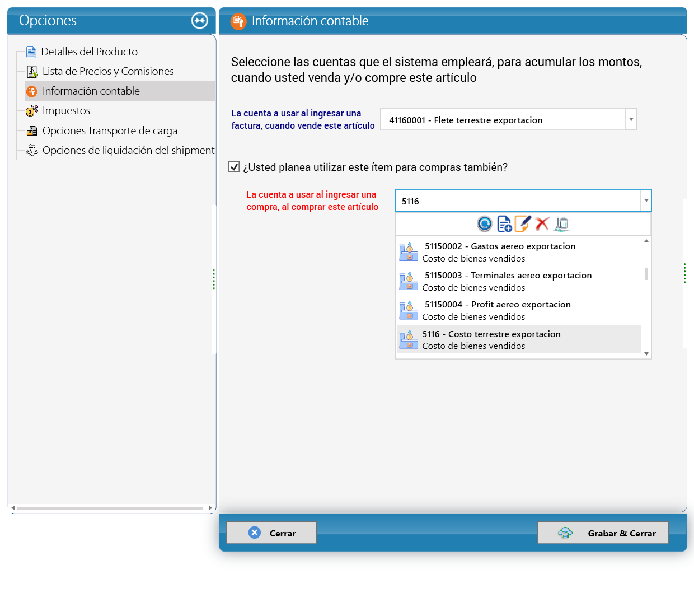Click the add new account document icon
Image resolution: width=694 pixels, height=616 pixels.
coord(504,224)
